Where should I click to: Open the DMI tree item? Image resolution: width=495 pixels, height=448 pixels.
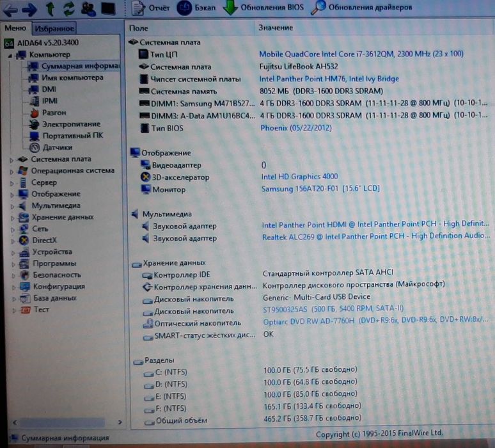(x=42, y=90)
